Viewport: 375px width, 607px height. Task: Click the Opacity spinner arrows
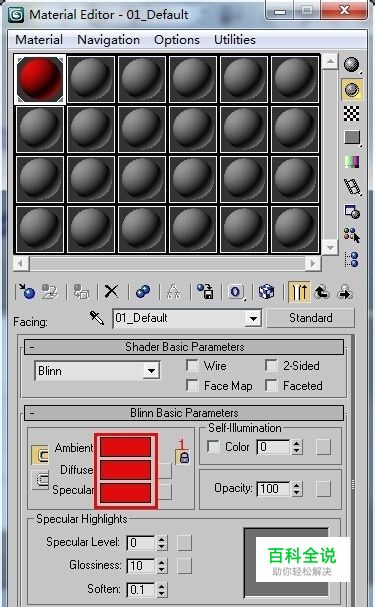click(296, 489)
